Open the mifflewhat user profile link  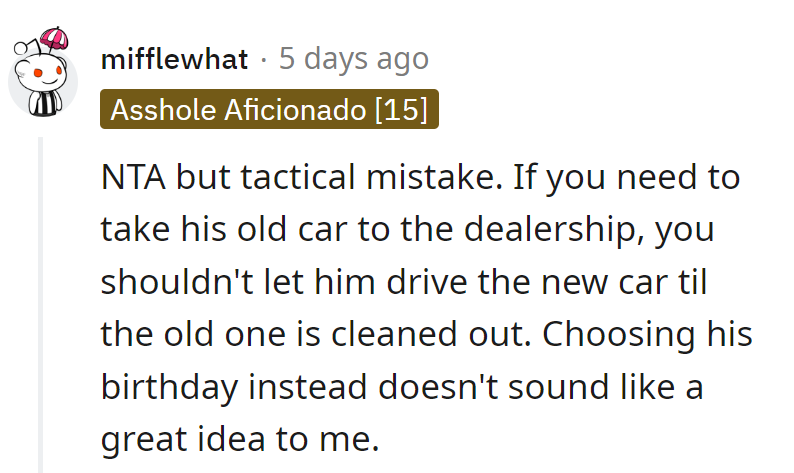click(x=174, y=59)
